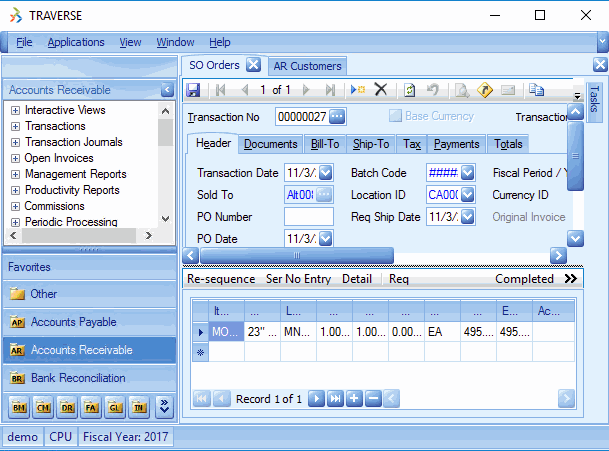Toggle the Base Currency checkbox
Image resolution: width=609 pixels, height=451 pixels.
click(x=395, y=115)
